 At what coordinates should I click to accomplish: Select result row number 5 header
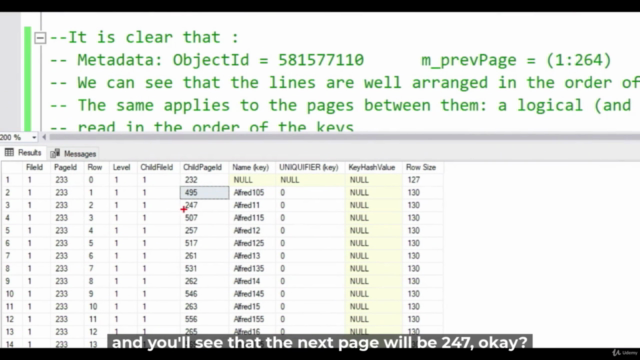(12, 231)
